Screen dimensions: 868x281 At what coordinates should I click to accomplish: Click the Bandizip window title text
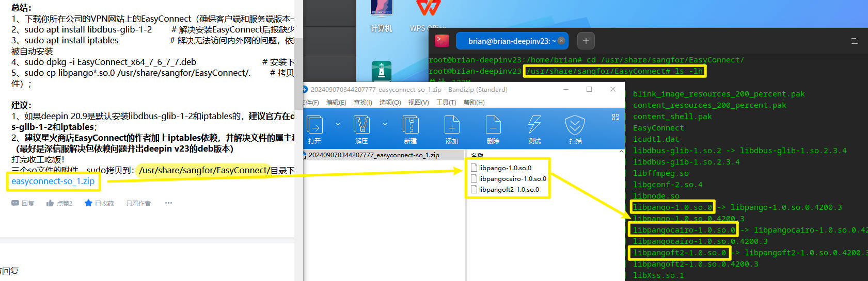[409, 89]
